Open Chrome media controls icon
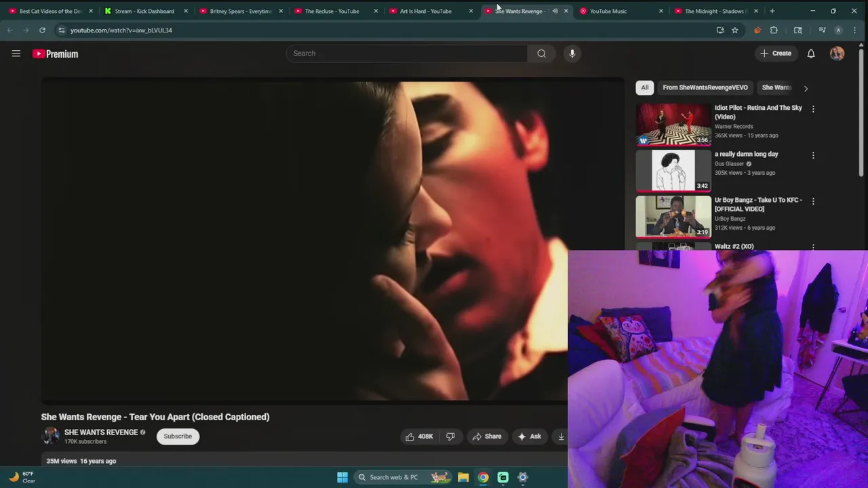Screen dimensions: 868x488 (822, 30)
